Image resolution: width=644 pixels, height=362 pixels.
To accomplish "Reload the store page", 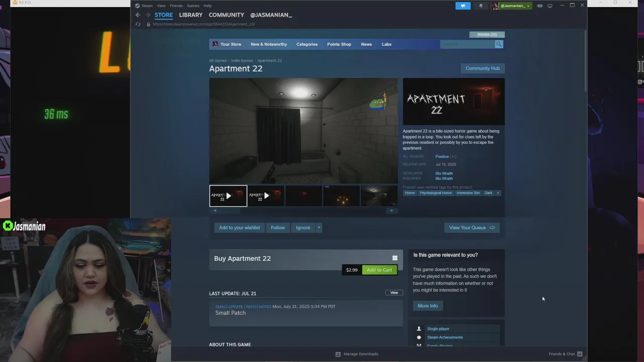I will [x=138, y=24].
